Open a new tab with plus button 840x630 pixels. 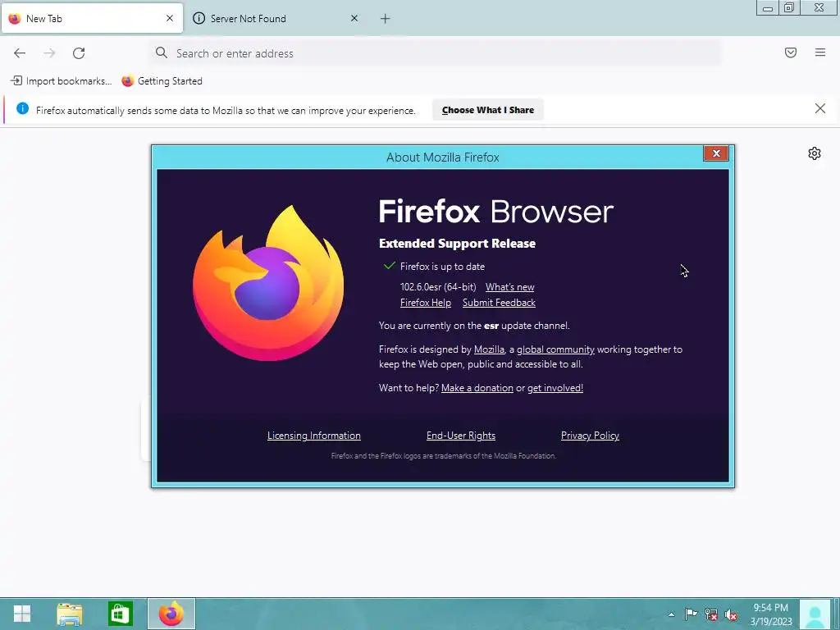[x=386, y=19]
